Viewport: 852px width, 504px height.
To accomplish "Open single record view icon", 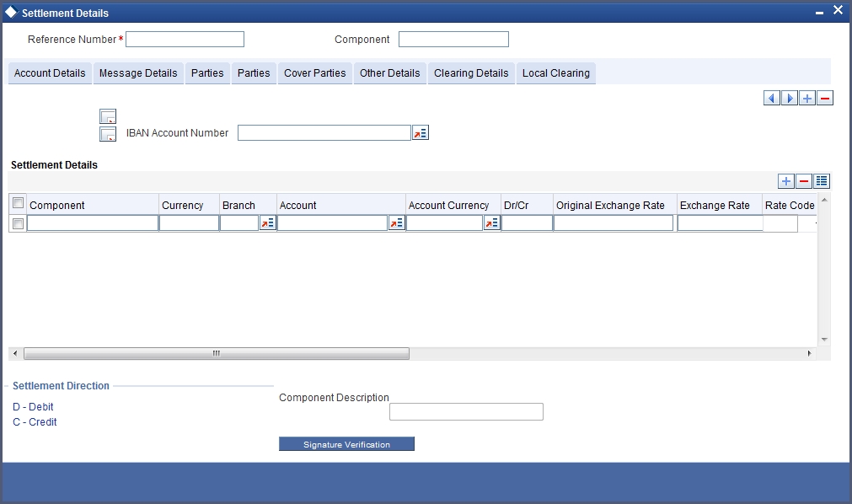I will 822,181.
